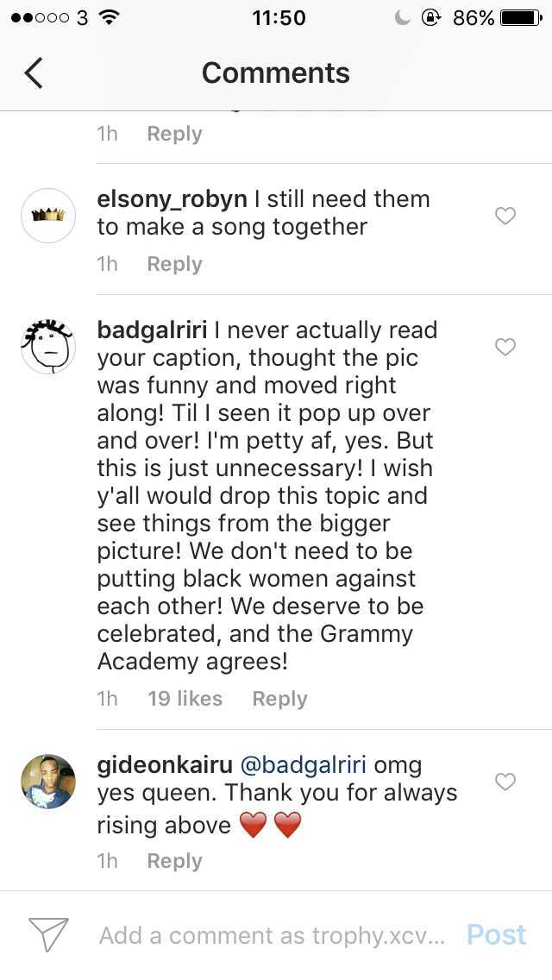Like gideonkairu's comment with heart
This screenshot has width=552, height=980.
[505, 782]
